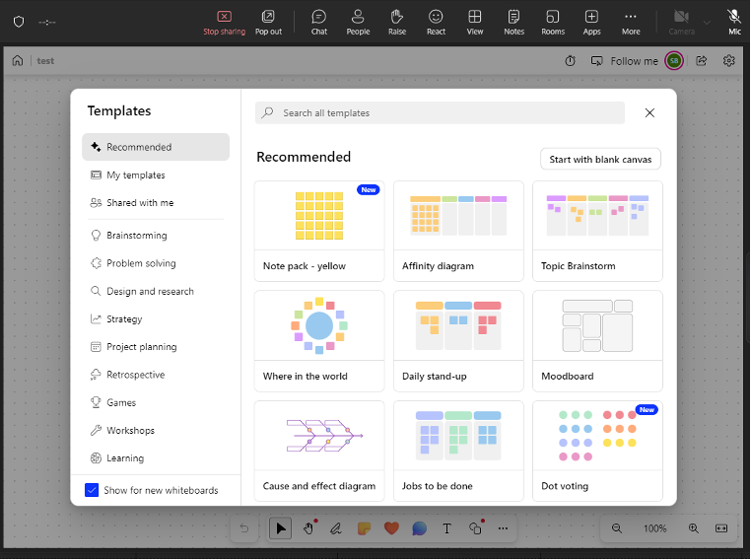Viewport: 751px width, 560px height.
Task: Click the Search all templates field
Action: click(x=440, y=113)
